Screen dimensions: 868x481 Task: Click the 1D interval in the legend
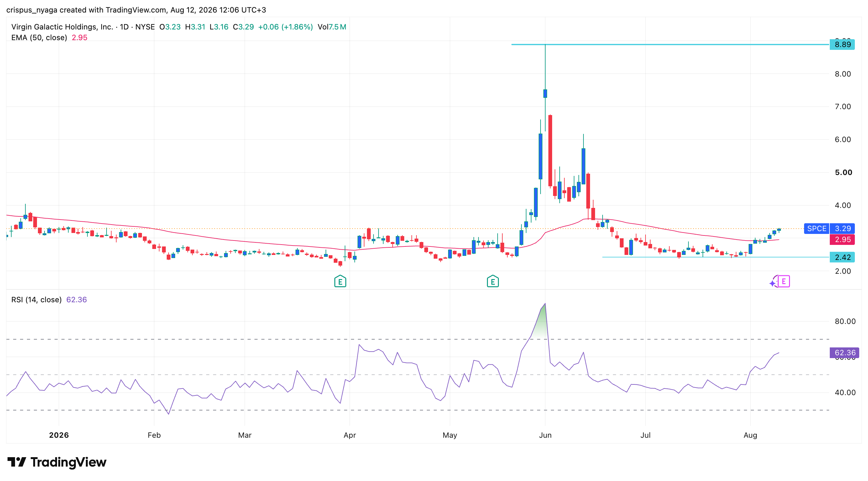tap(124, 27)
